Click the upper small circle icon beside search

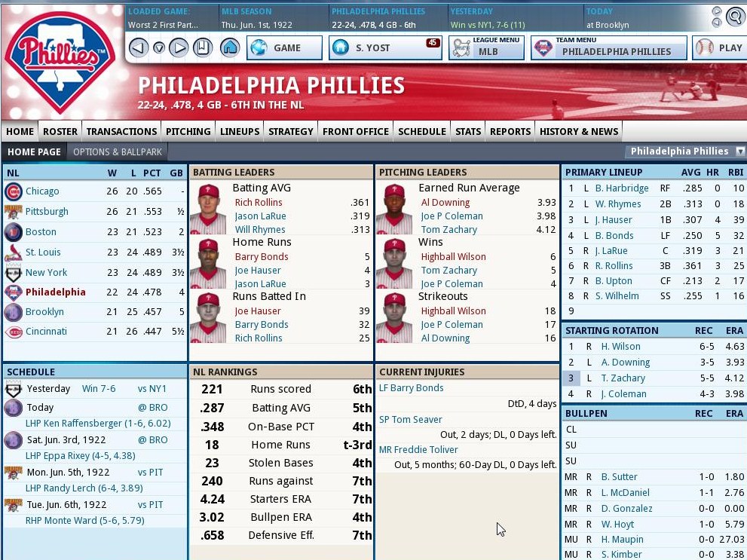[716, 11]
